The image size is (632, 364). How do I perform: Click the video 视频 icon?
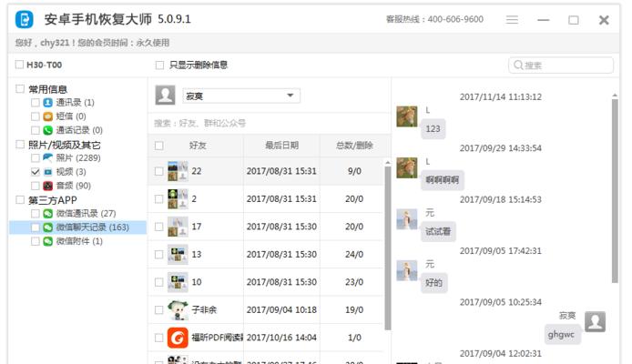(x=47, y=172)
